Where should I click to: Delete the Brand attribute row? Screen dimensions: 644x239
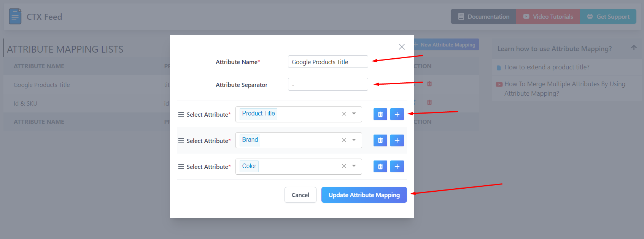pos(380,141)
